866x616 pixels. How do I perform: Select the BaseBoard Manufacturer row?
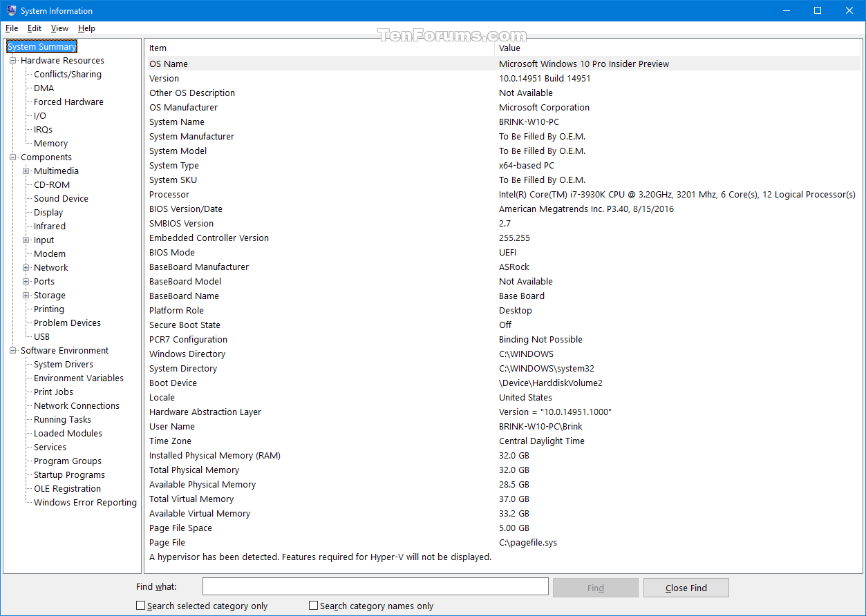click(502, 267)
